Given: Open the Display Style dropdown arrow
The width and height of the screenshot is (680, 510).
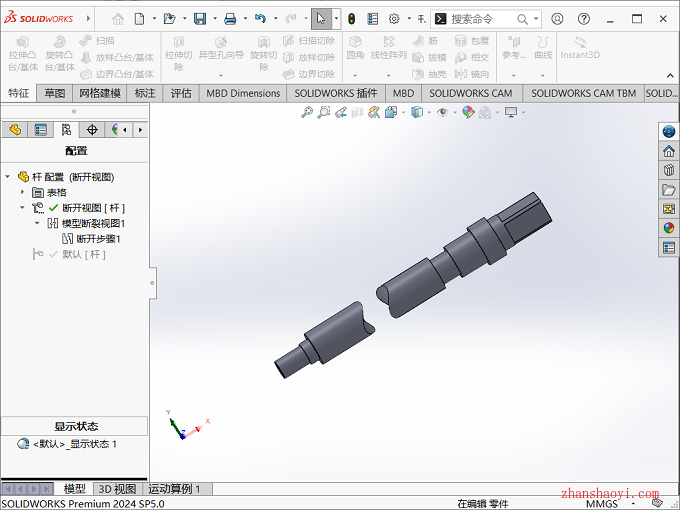Looking at the screenshot, I should 428,113.
